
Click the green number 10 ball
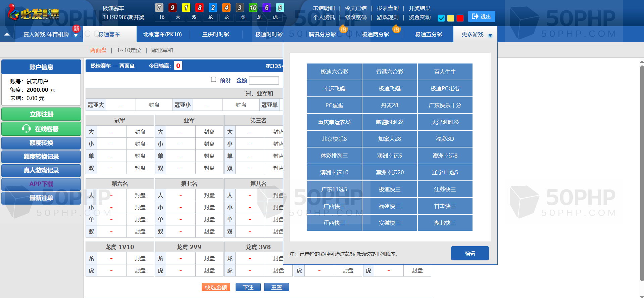[x=253, y=7]
